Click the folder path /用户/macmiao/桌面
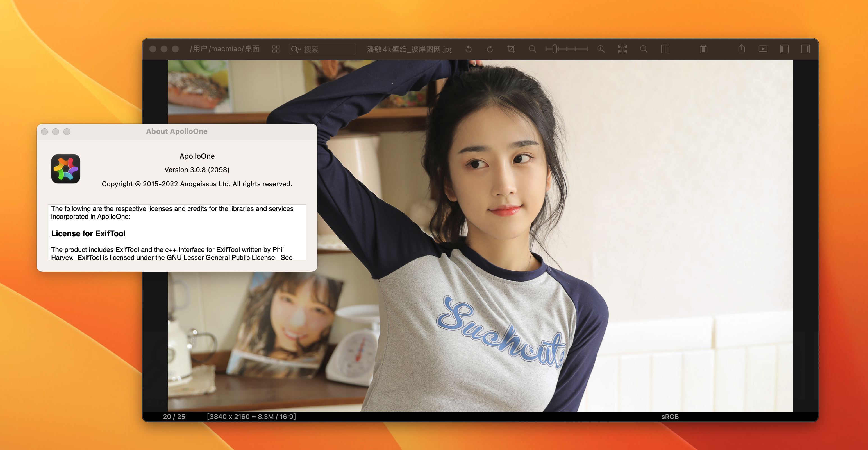This screenshot has height=450, width=868. coord(224,49)
